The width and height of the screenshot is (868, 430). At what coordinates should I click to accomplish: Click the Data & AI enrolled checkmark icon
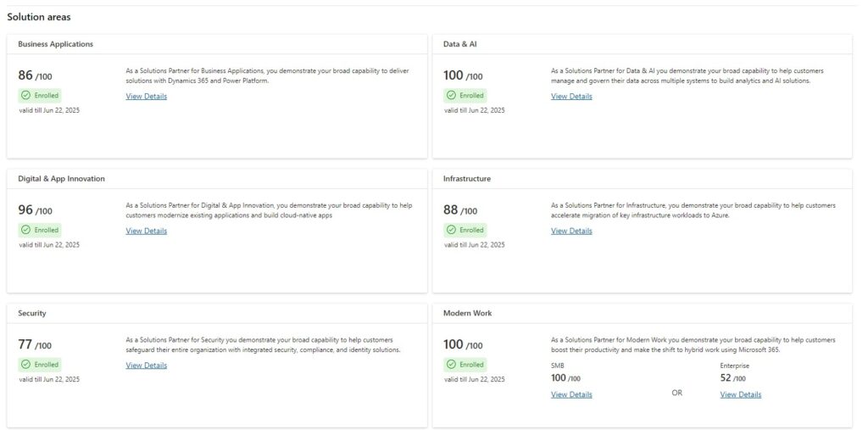coord(451,95)
